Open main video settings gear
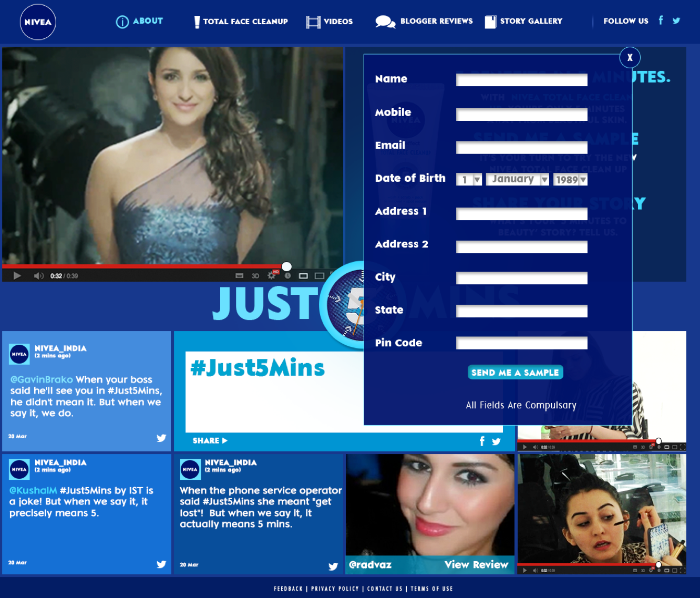Image resolution: width=700 pixels, height=598 pixels. [272, 275]
